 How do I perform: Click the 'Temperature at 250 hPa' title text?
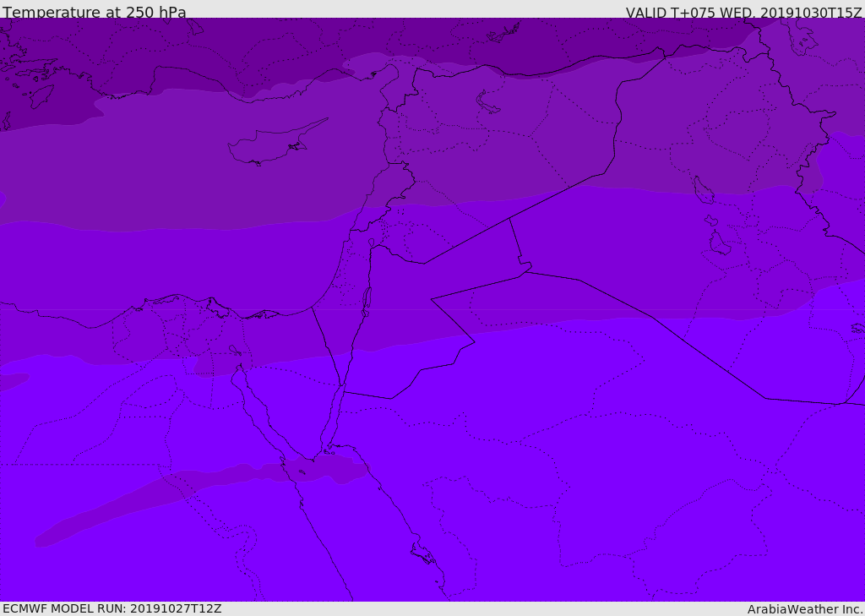95,12
